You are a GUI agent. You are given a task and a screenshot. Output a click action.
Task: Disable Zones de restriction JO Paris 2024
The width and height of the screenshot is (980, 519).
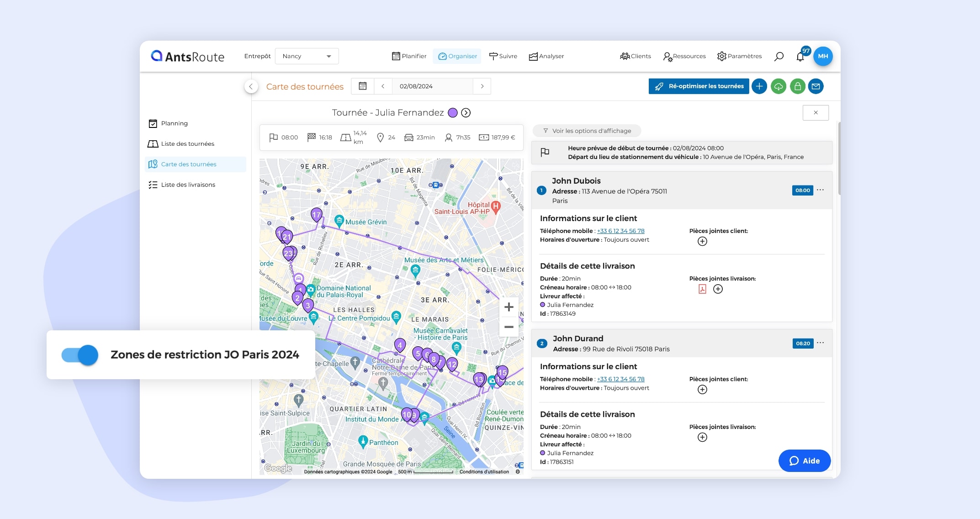tap(80, 355)
